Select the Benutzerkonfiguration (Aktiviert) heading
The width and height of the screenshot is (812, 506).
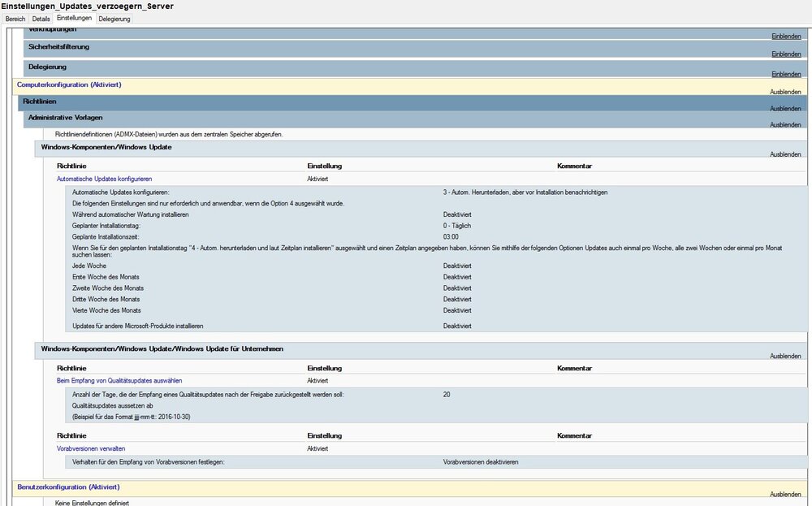click(x=68, y=487)
